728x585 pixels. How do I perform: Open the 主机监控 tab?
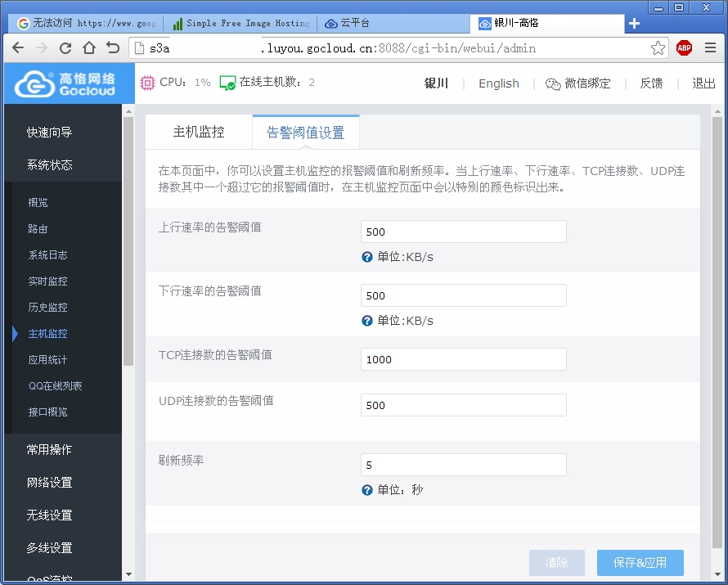[x=199, y=133]
